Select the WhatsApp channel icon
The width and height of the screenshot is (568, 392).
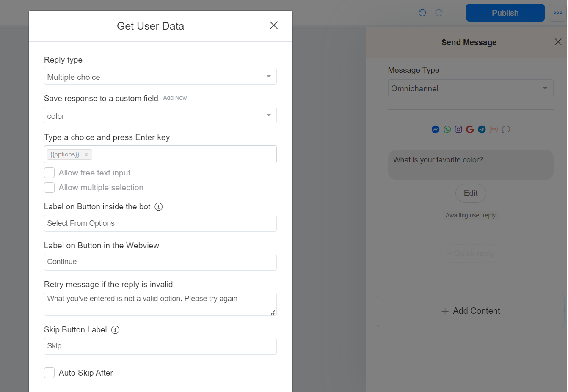coord(447,129)
